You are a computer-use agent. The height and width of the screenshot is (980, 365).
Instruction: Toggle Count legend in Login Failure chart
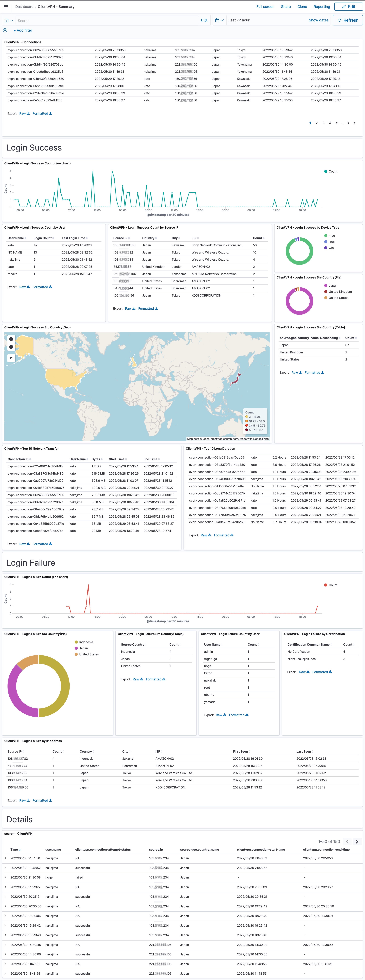[331, 585]
